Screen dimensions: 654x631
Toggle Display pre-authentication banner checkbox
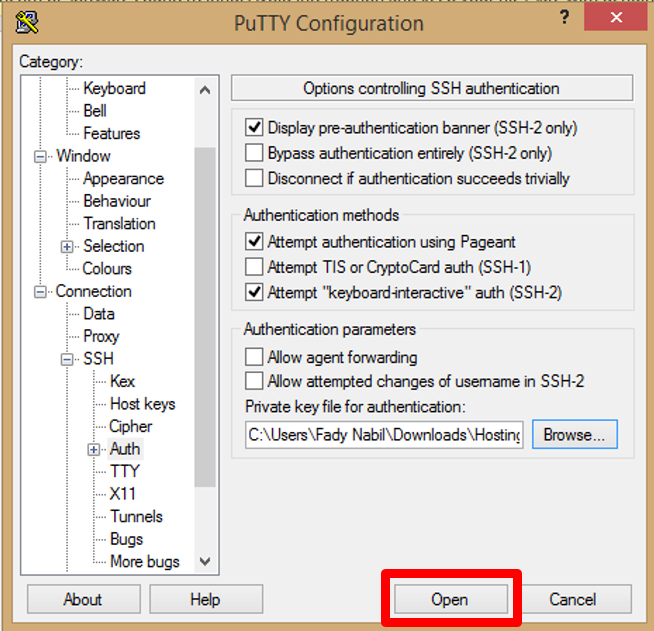255,128
